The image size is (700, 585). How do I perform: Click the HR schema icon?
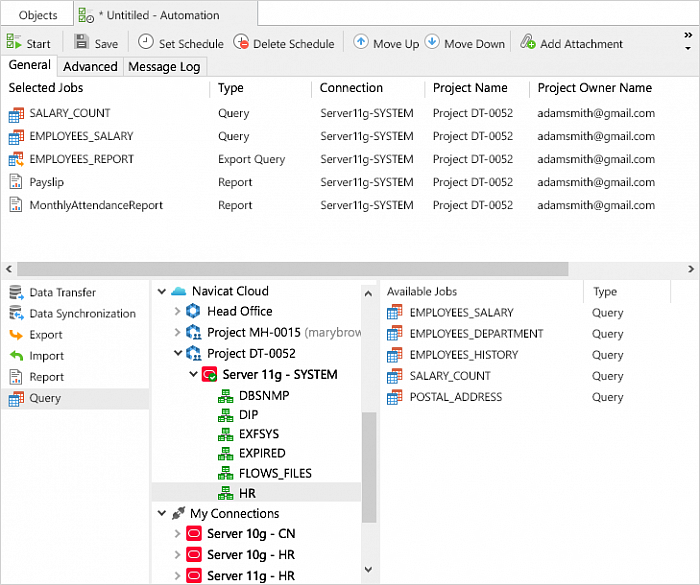pyautogui.click(x=225, y=493)
